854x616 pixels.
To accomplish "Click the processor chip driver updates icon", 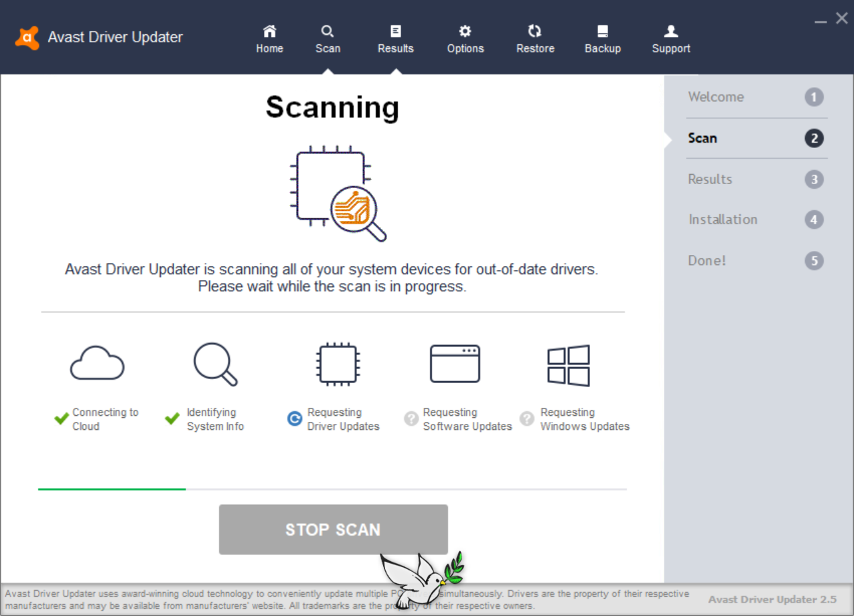I will tap(338, 364).
